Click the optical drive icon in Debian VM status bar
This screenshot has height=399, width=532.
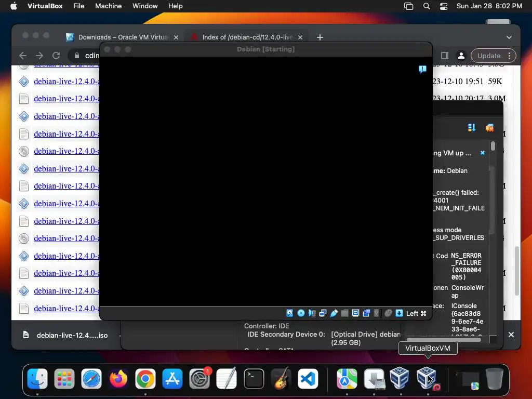301,313
